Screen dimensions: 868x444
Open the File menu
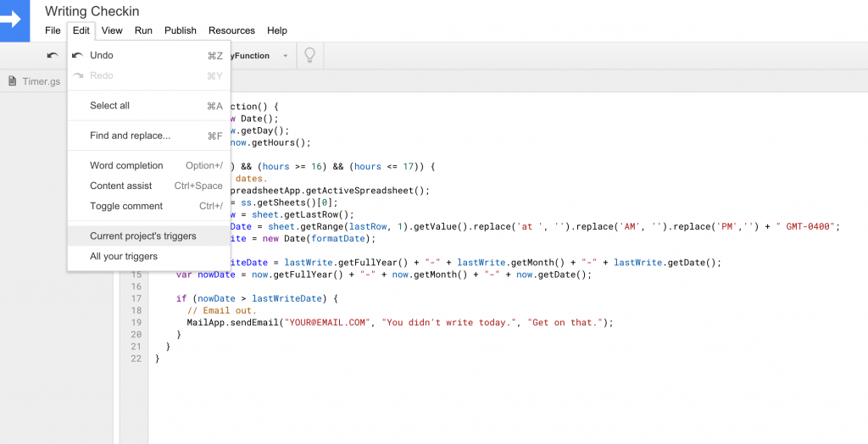pyautogui.click(x=53, y=31)
